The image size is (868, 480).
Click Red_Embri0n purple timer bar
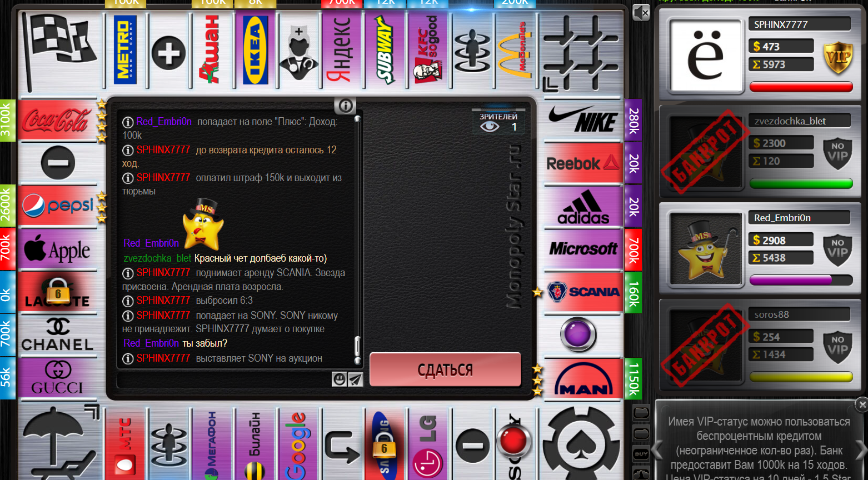coord(801,280)
